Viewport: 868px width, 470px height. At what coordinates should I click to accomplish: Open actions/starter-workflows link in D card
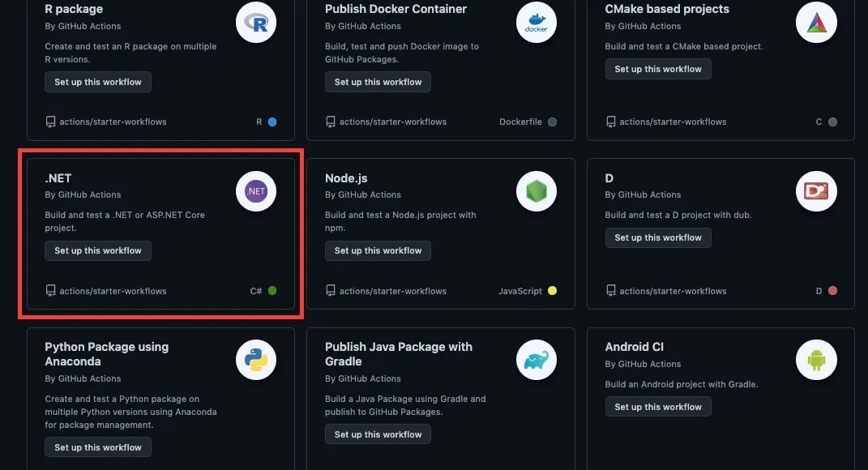(x=673, y=291)
